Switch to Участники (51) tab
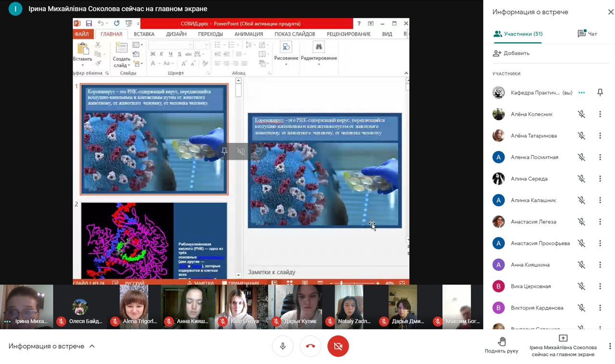Viewport: 615px width, 364px height. point(518,34)
